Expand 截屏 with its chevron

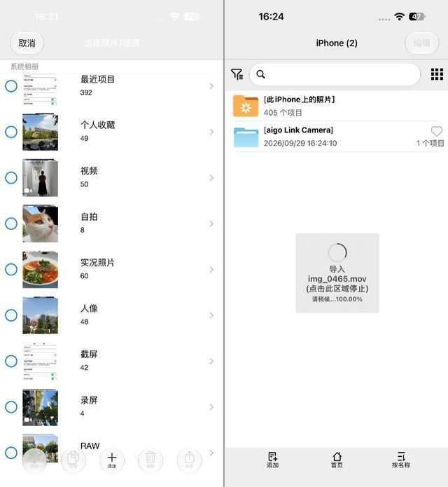tap(211, 361)
